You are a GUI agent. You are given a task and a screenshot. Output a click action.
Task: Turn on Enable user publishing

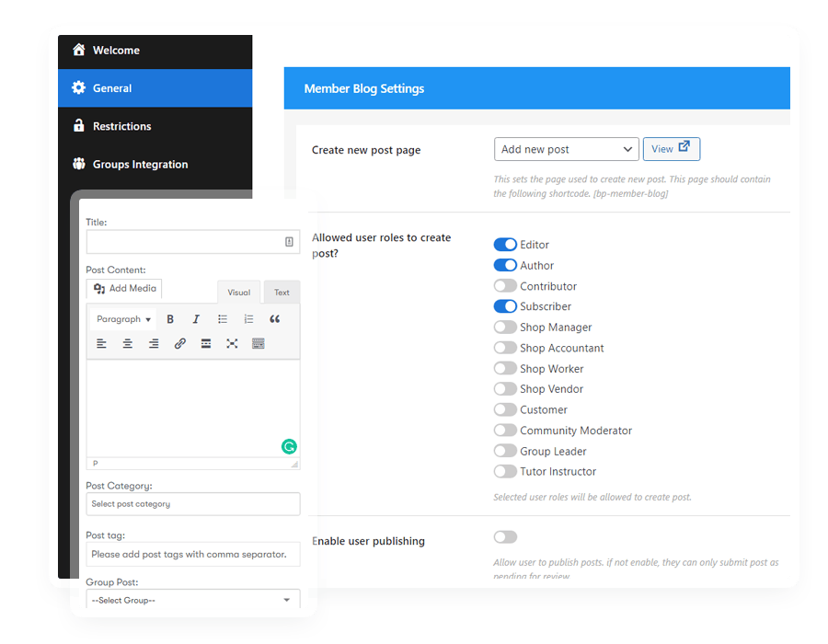pos(505,537)
